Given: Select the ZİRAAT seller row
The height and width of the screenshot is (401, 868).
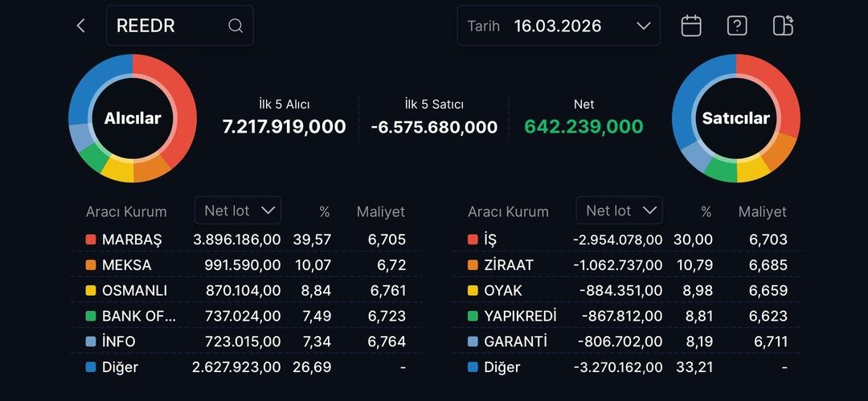Looking at the screenshot, I should tap(627, 265).
